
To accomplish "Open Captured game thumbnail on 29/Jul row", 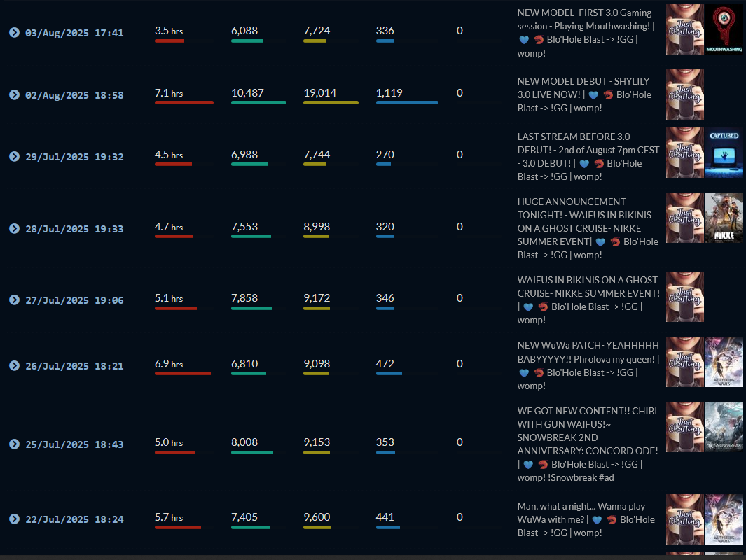I will [724, 153].
